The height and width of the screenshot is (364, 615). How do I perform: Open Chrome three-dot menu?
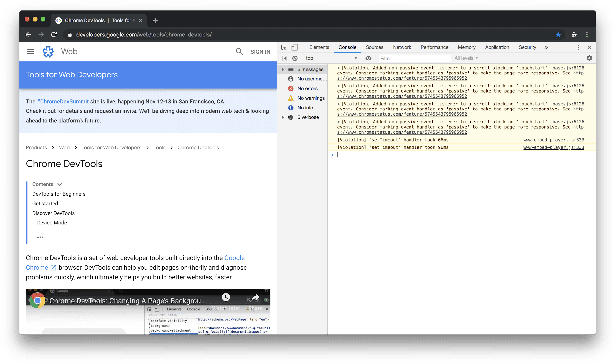tap(587, 35)
